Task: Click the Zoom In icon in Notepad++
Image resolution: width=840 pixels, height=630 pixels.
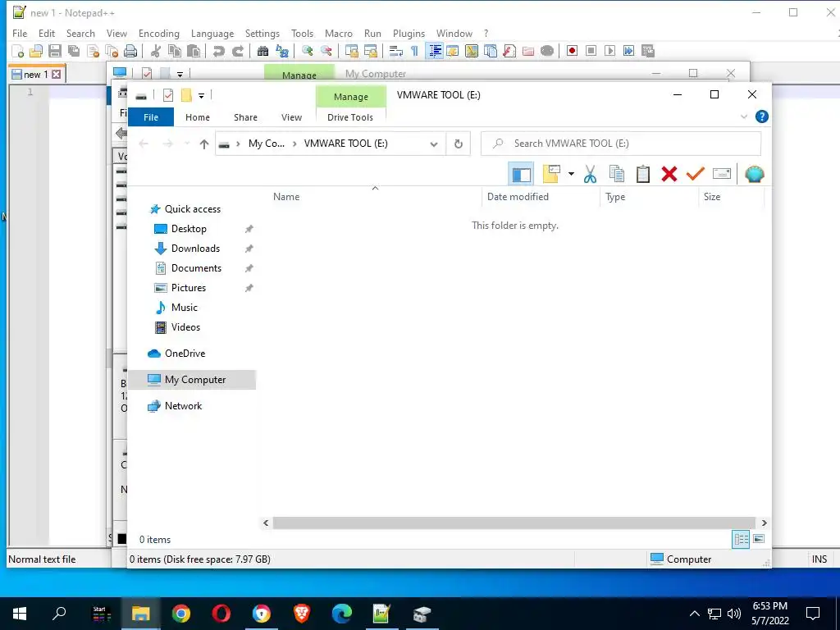Action: [308, 51]
